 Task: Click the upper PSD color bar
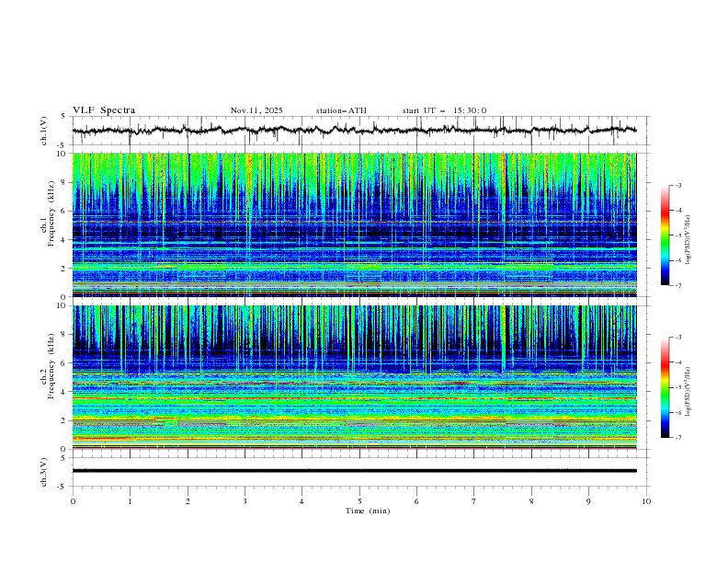[665, 236]
